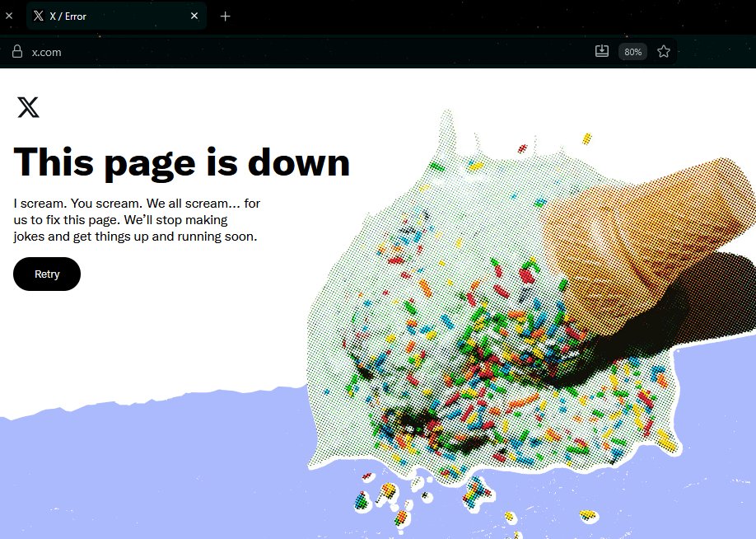Click the Retry button

[47, 274]
